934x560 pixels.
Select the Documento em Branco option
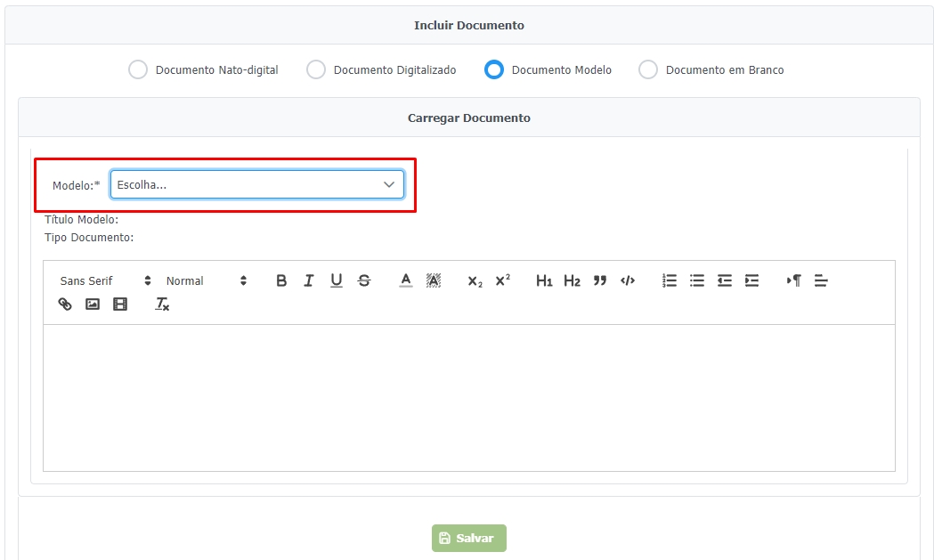tap(648, 69)
